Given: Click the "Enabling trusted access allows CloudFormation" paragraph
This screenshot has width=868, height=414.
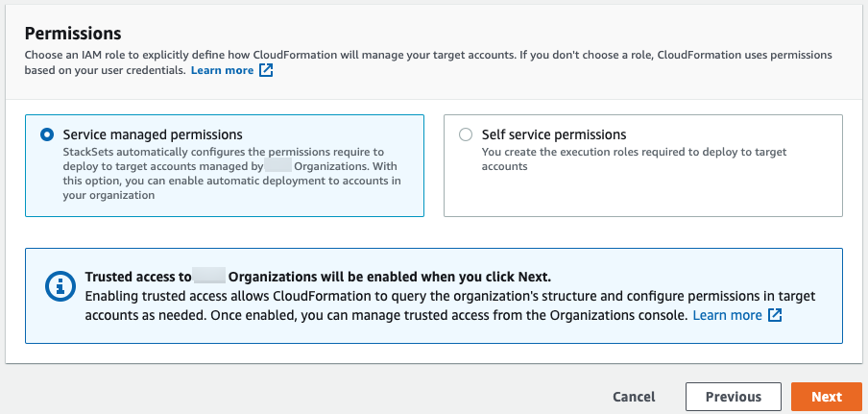Looking at the screenshot, I should (x=384, y=297).
